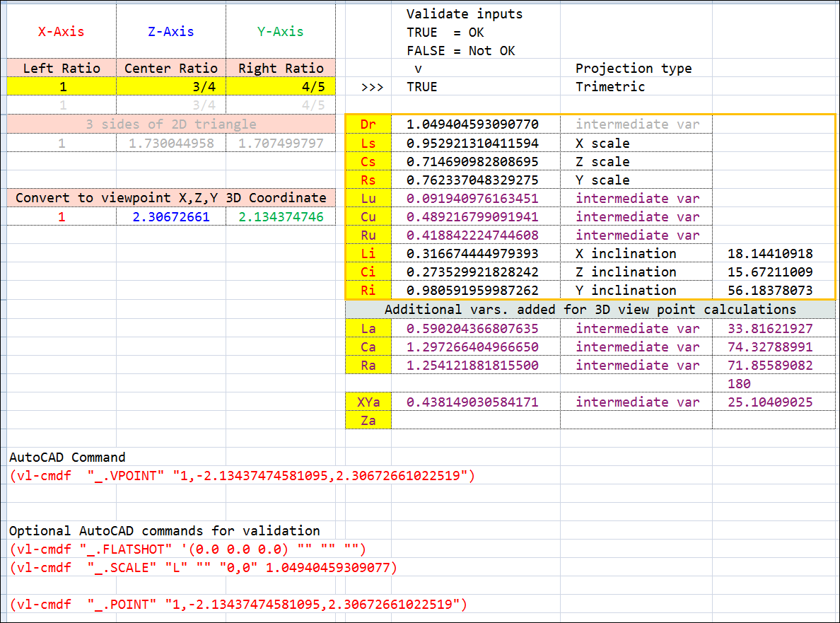This screenshot has height=623, width=840.
Task: Click the Rs yellow label cell
Action: [368, 180]
